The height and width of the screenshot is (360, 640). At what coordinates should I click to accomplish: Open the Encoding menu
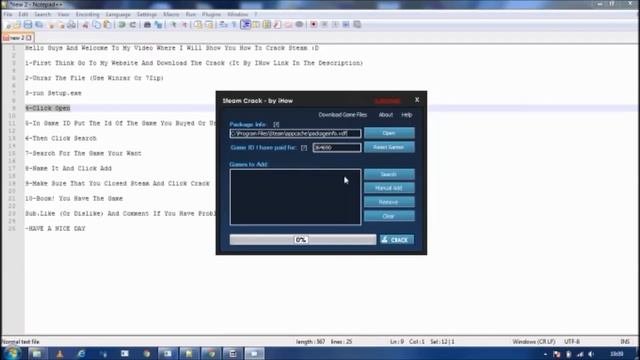click(x=87, y=14)
